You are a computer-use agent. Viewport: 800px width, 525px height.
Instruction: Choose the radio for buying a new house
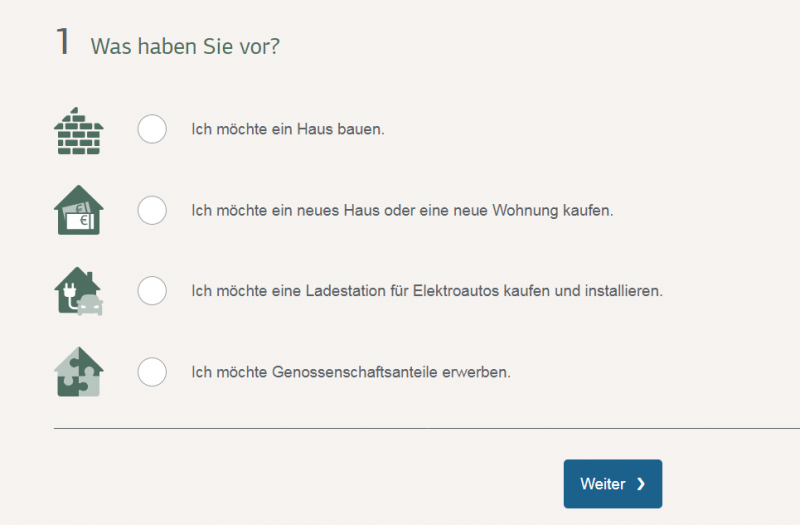pos(152,210)
